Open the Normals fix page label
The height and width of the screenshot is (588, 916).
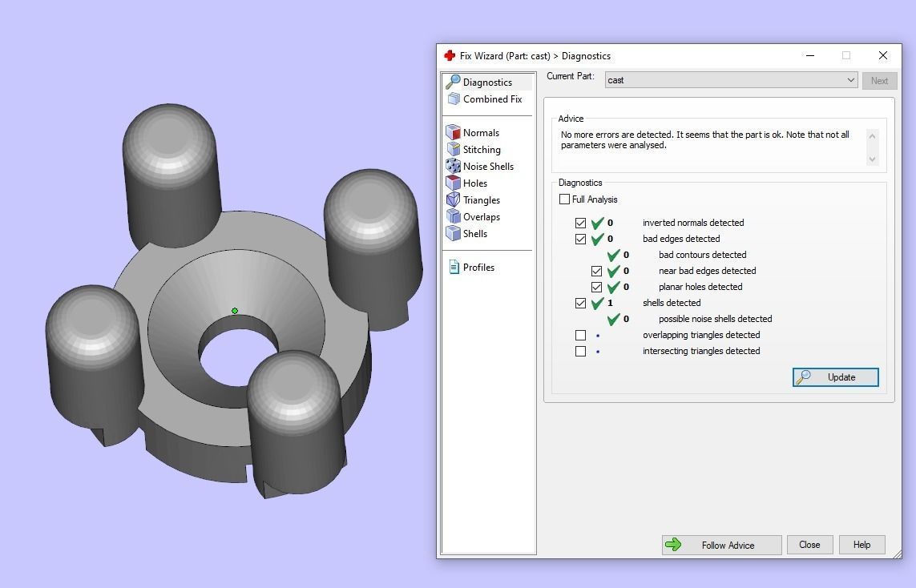[481, 133]
